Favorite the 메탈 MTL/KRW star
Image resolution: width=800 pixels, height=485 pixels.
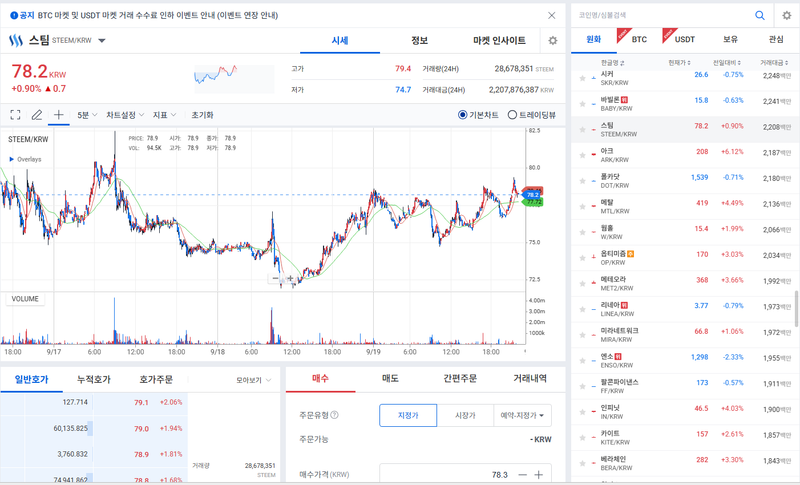coord(582,207)
